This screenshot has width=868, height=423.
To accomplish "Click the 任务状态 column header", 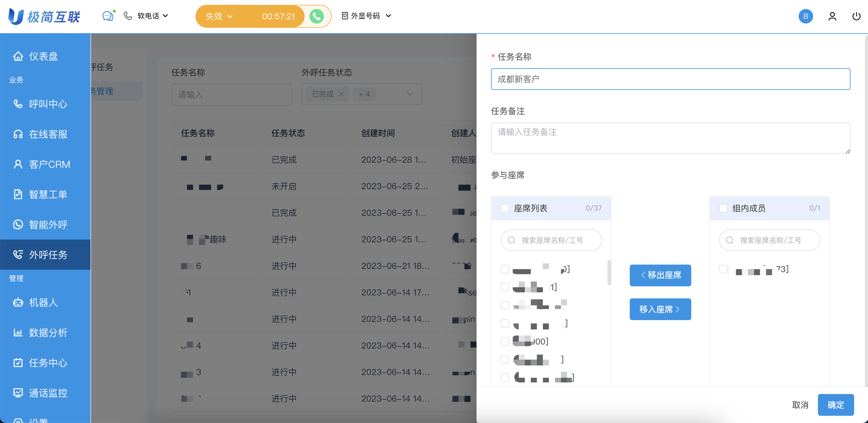I will pyautogui.click(x=288, y=133).
